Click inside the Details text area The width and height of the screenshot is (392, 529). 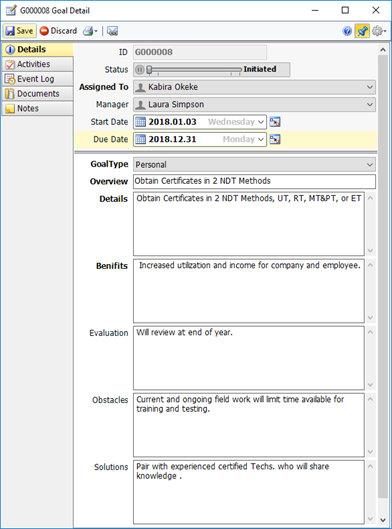pos(249,224)
